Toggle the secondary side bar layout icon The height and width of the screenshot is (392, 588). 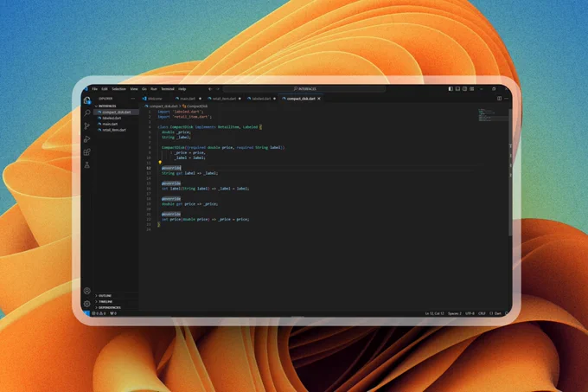tap(464, 89)
